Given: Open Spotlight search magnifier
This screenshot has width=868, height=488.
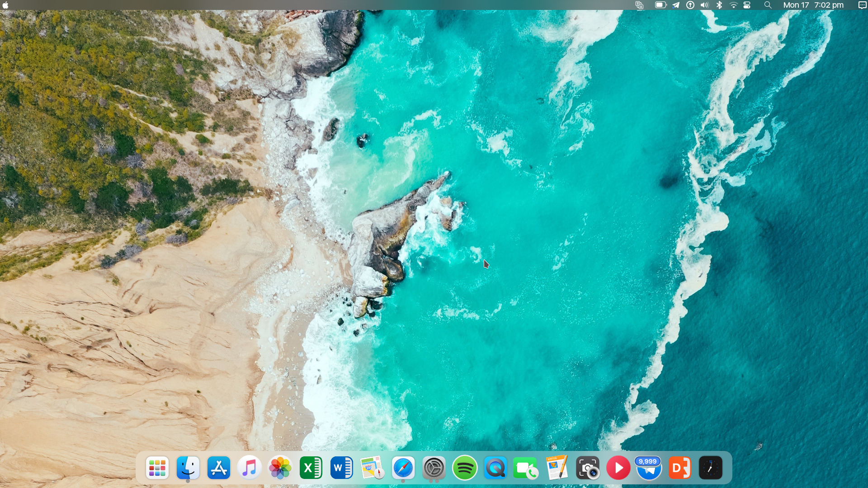Looking at the screenshot, I should [768, 5].
